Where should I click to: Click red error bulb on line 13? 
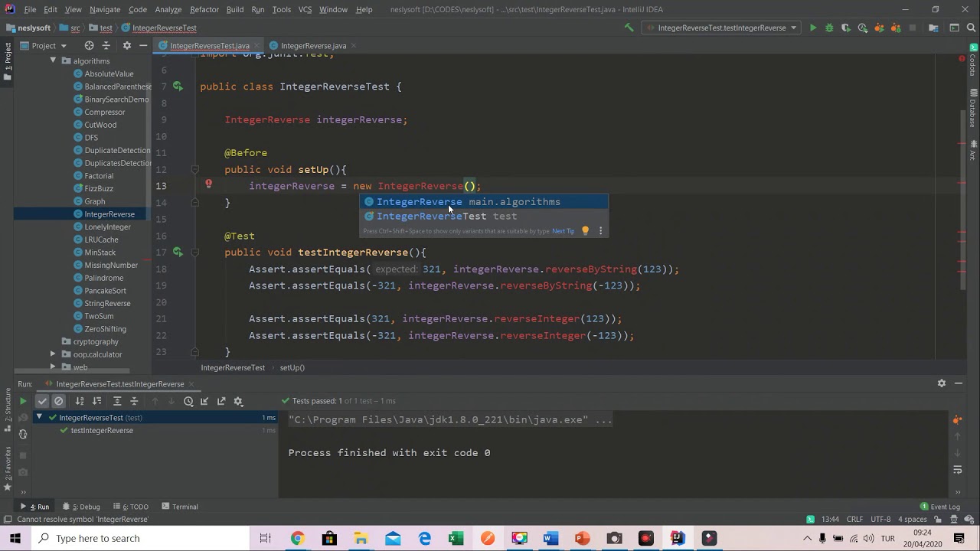point(208,184)
